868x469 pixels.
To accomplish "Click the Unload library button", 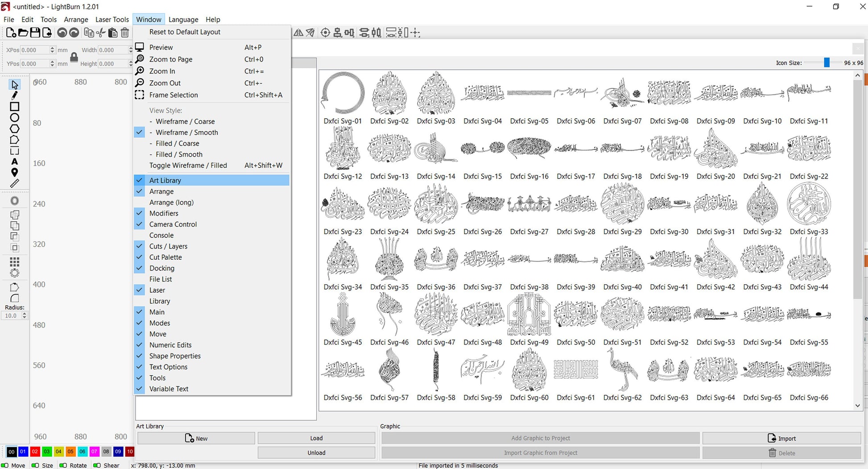I will [316, 452].
